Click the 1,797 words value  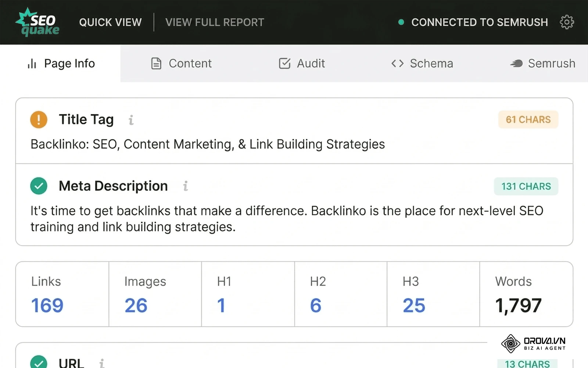point(518,305)
